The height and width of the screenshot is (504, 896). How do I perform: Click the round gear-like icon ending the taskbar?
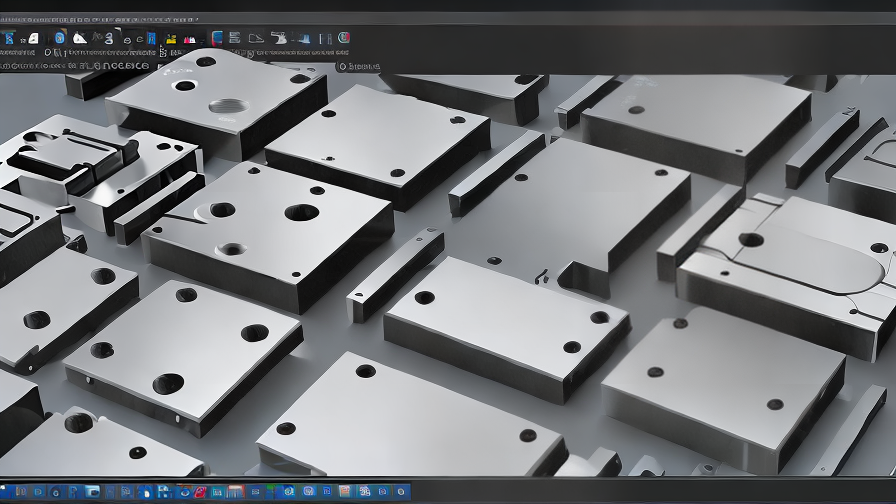pyautogui.click(x=401, y=491)
